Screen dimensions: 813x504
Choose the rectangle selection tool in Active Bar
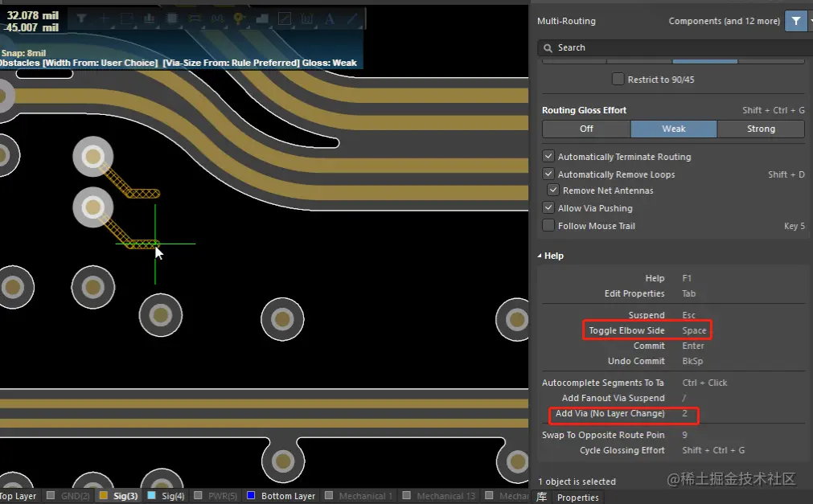click(x=126, y=18)
